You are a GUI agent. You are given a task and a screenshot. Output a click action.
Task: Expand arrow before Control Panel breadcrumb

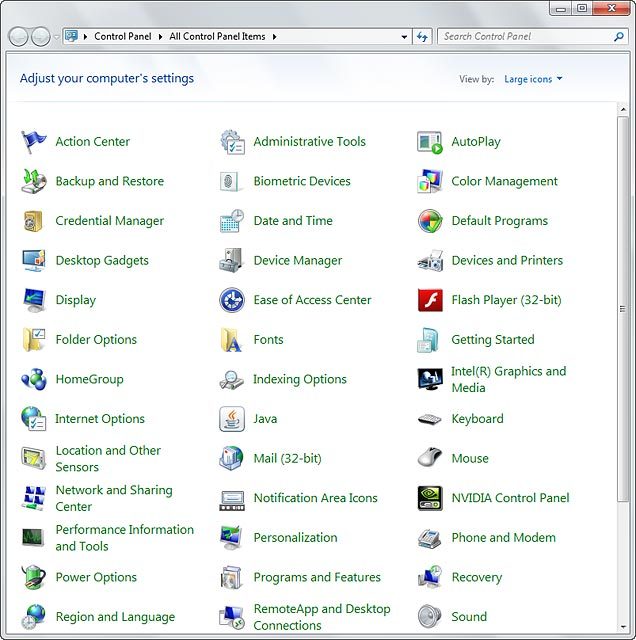[x=85, y=37]
